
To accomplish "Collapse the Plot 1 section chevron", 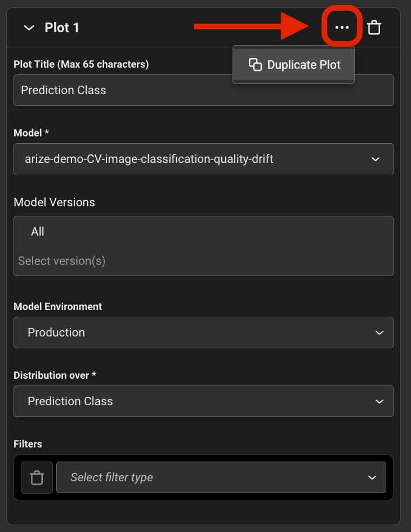I will pos(29,28).
